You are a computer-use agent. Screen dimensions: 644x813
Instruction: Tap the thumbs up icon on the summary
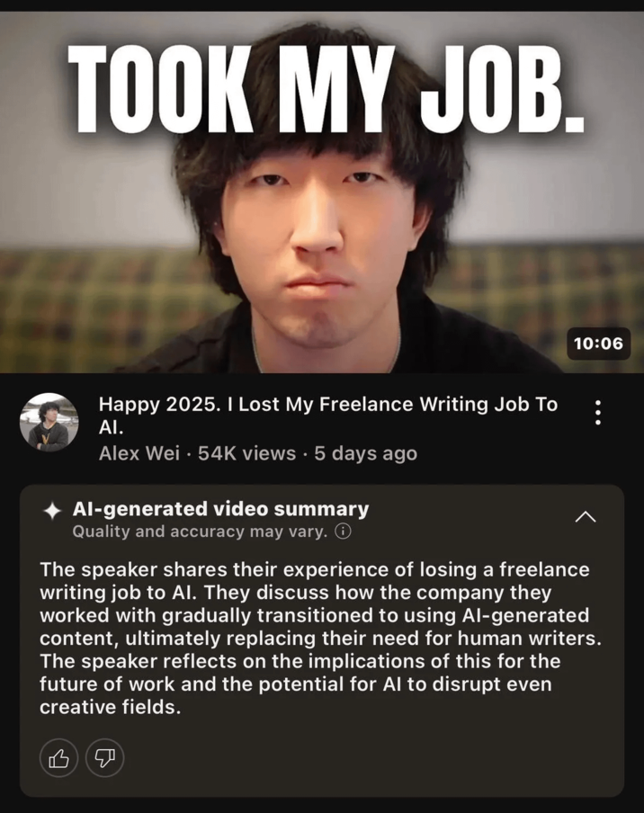point(59,758)
